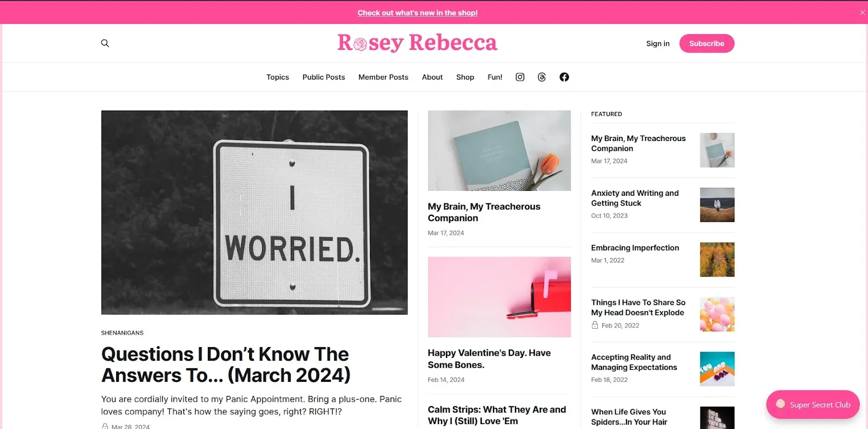The width and height of the screenshot is (868, 429).
Task: Open the Super Secret Club widget
Action: click(x=813, y=405)
